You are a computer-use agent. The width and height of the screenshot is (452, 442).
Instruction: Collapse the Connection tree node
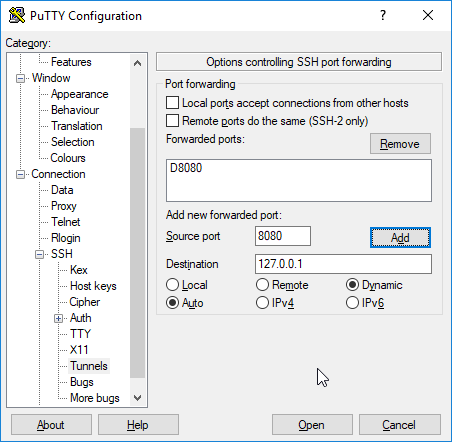(x=20, y=175)
